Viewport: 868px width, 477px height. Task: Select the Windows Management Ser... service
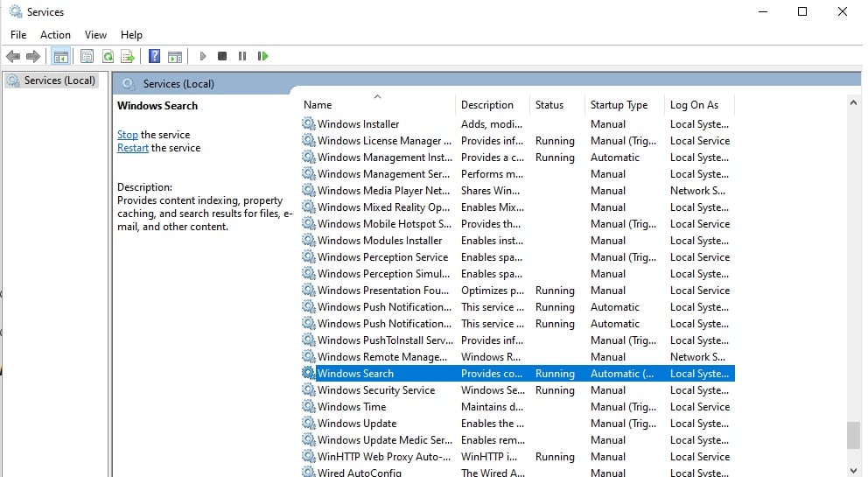click(518, 174)
